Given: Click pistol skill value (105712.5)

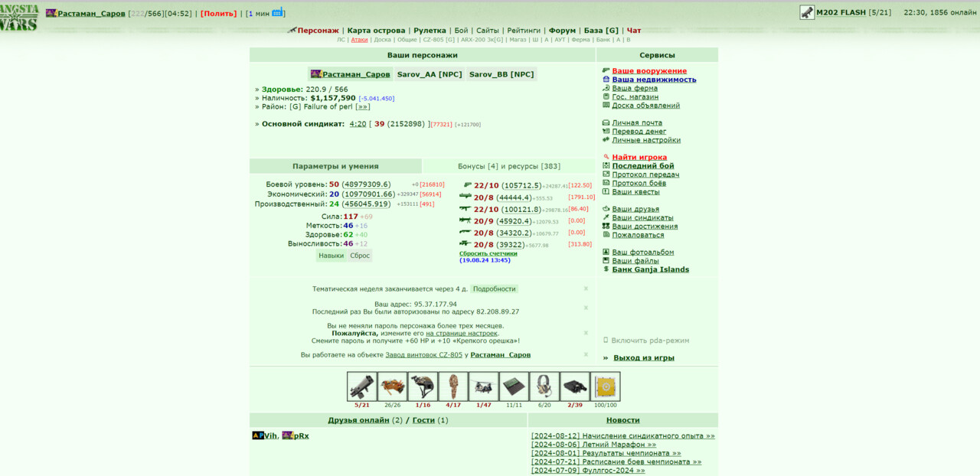Looking at the screenshot, I should click(x=521, y=186).
